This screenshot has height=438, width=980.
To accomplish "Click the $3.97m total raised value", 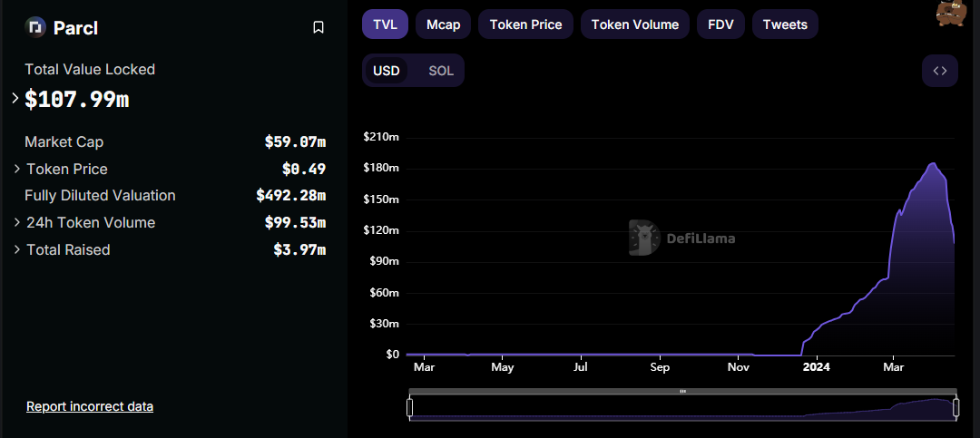I will tap(299, 250).
